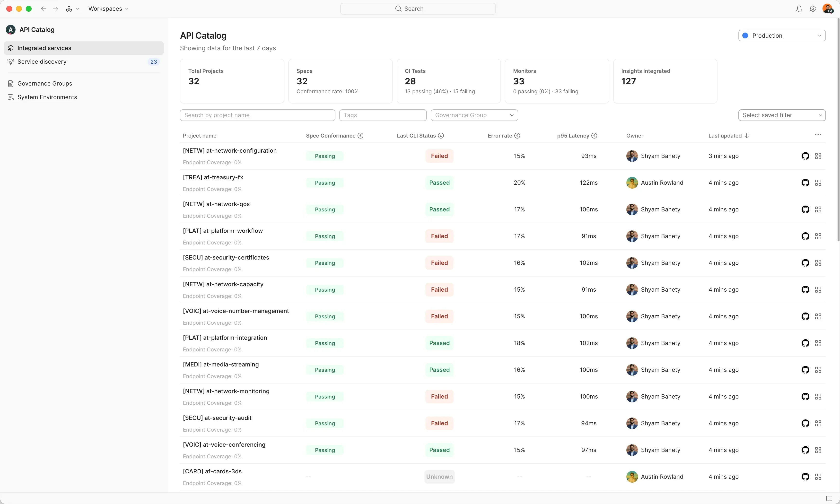Open grid icon for at-network-configuration
This screenshot has height=504, width=840.
pos(818,156)
